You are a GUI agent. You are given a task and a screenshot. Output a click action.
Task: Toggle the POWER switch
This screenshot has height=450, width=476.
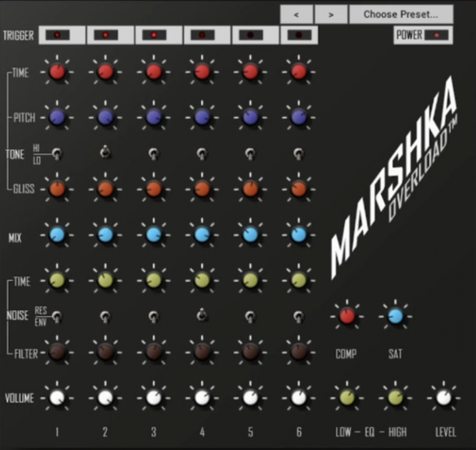click(423, 35)
